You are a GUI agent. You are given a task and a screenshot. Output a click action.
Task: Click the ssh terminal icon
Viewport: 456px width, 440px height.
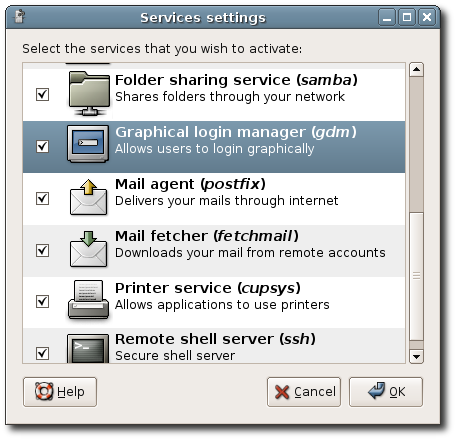(x=88, y=348)
